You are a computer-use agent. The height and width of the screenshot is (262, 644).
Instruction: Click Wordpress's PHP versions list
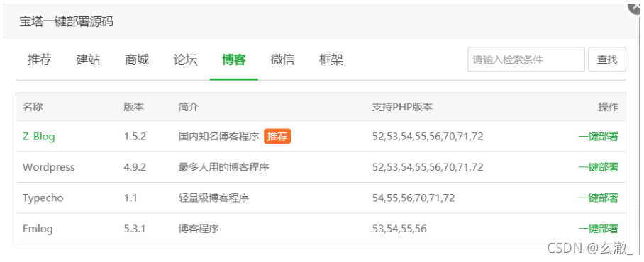[x=428, y=168]
